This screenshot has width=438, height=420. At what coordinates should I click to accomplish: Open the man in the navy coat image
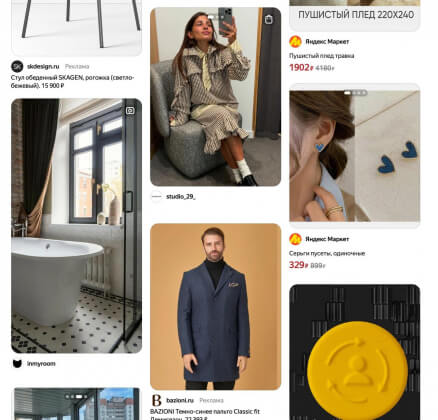pyautogui.click(x=215, y=307)
